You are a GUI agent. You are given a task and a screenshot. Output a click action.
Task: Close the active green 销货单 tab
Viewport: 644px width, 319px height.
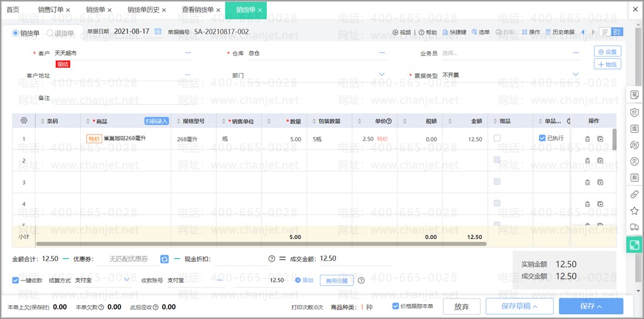(x=260, y=10)
